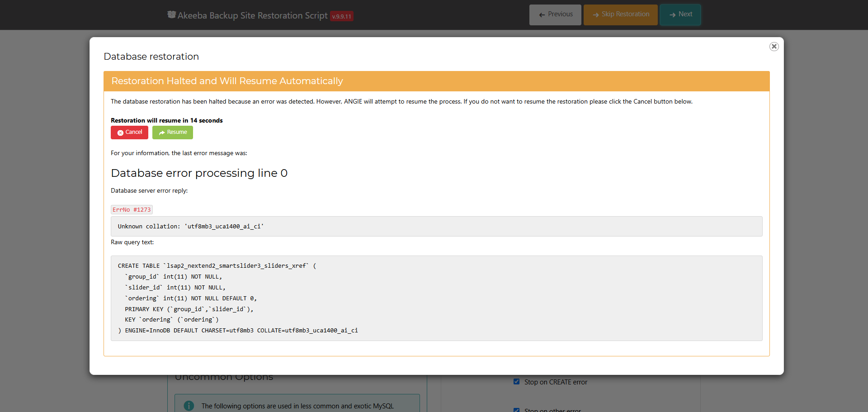This screenshot has height=412, width=868.
Task: Click the PRIMARY KEY line in query text
Action: [x=189, y=309]
